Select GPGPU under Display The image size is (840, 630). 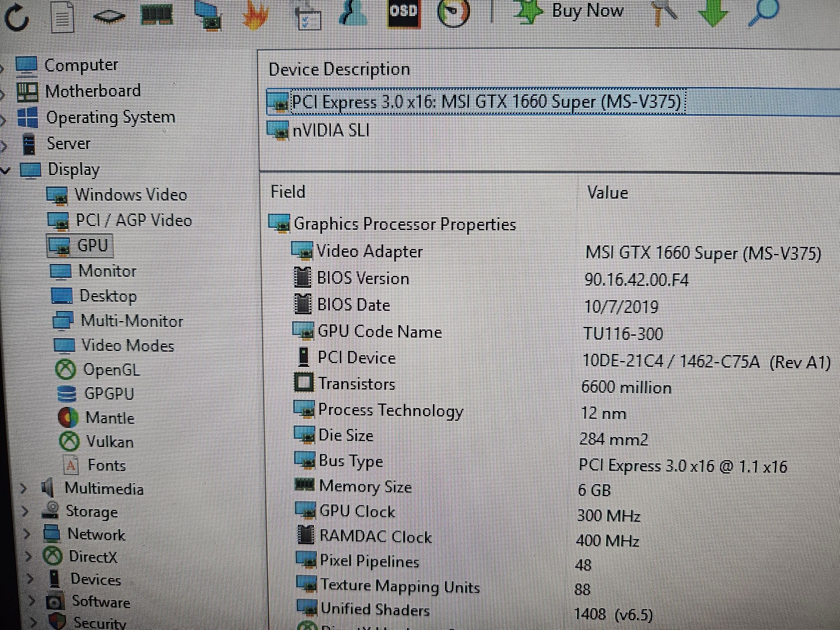(109, 393)
